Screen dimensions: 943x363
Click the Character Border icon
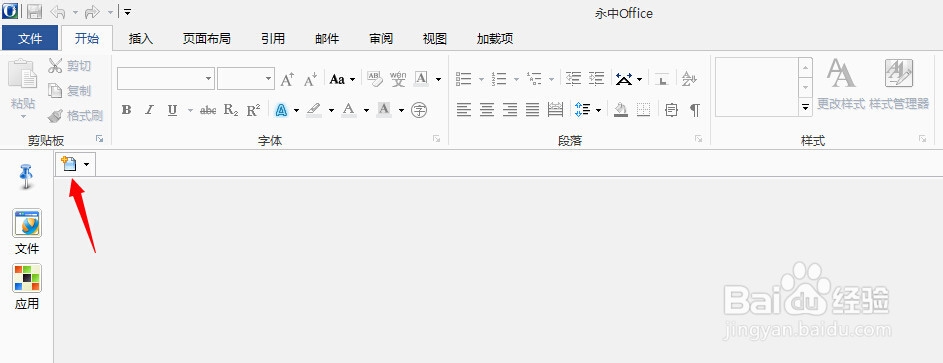422,79
